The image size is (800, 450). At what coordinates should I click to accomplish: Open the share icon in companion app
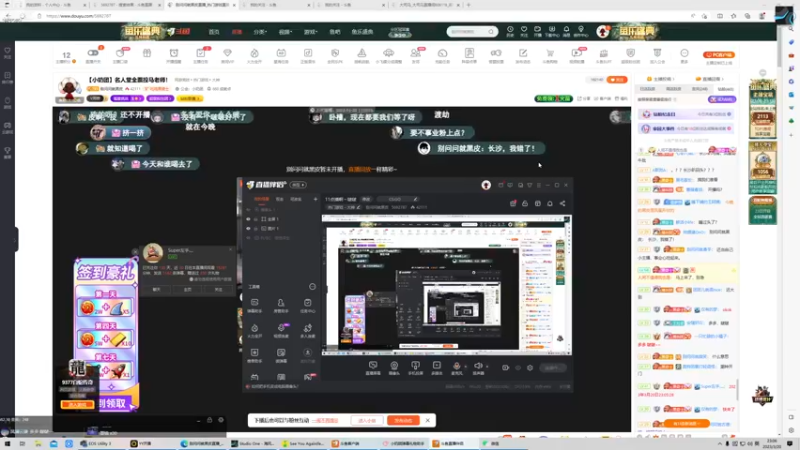pyautogui.click(x=562, y=204)
